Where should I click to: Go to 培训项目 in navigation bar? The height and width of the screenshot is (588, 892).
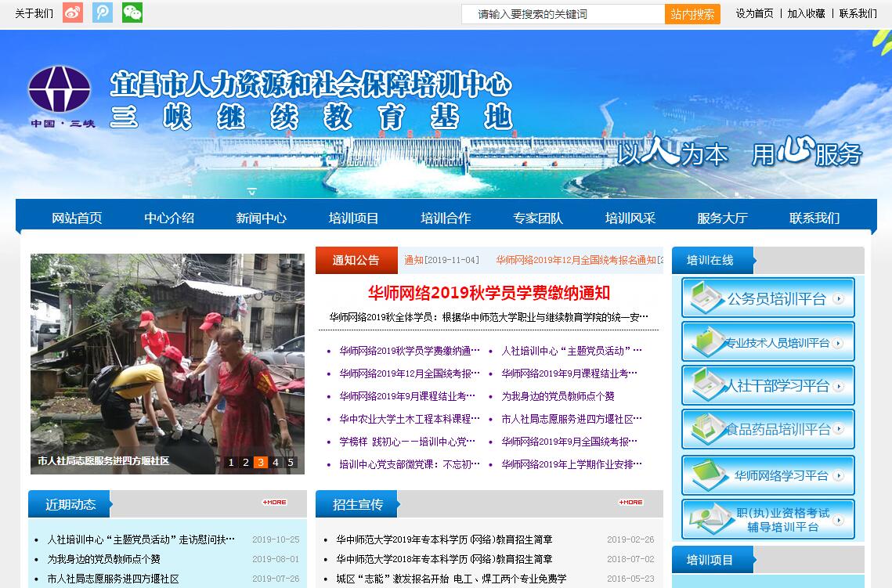pyautogui.click(x=354, y=218)
